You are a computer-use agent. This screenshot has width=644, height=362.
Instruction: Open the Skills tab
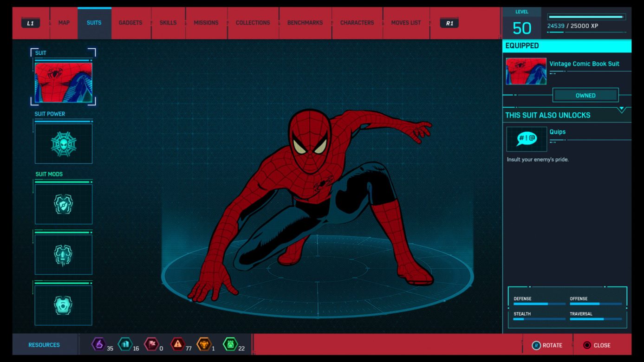tap(168, 23)
